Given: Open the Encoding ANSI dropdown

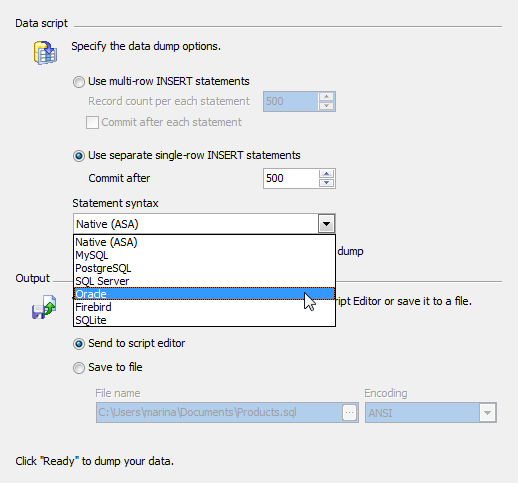Looking at the screenshot, I should (x=487, y=413).
